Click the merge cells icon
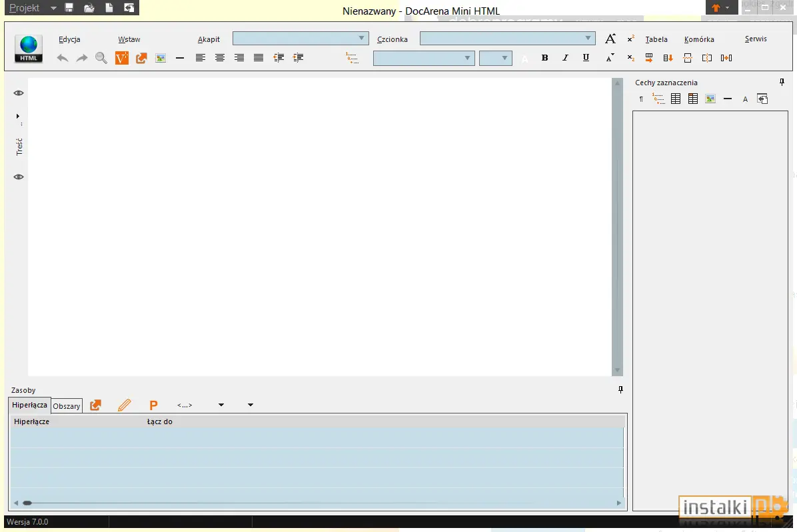The width and height of the screenshot is (797, 532). [726, 58]
